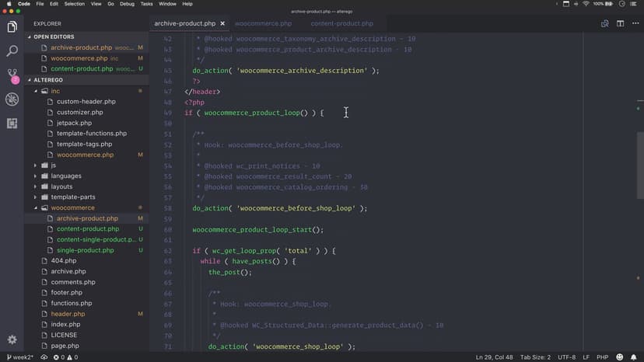Open the Search view icon
644x362 pixels.
point(12,51)
